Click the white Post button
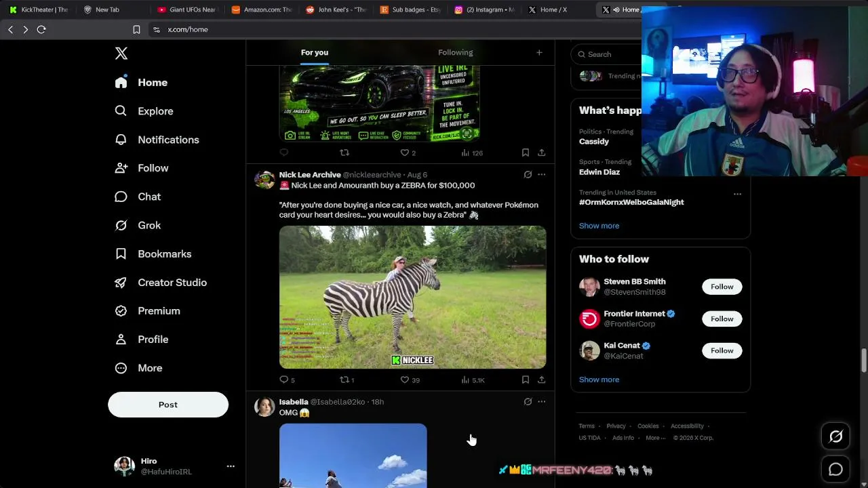The image size is (868, 488). [x=168, y=405]
